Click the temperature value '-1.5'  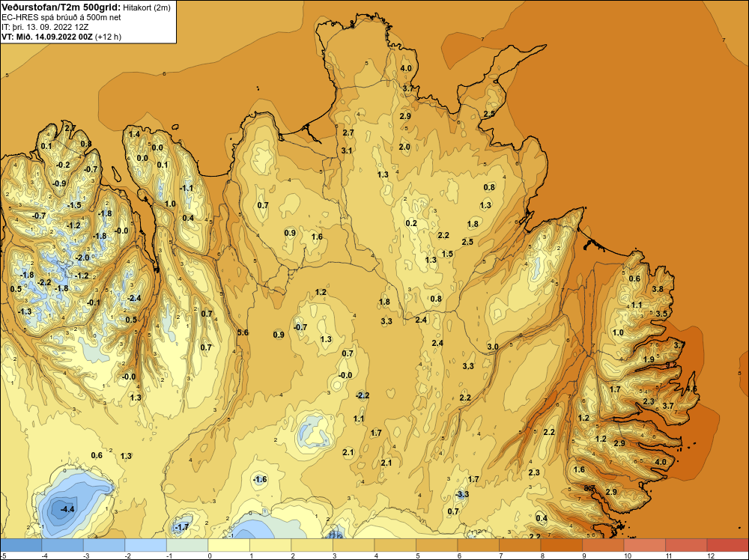click(74, 205)
